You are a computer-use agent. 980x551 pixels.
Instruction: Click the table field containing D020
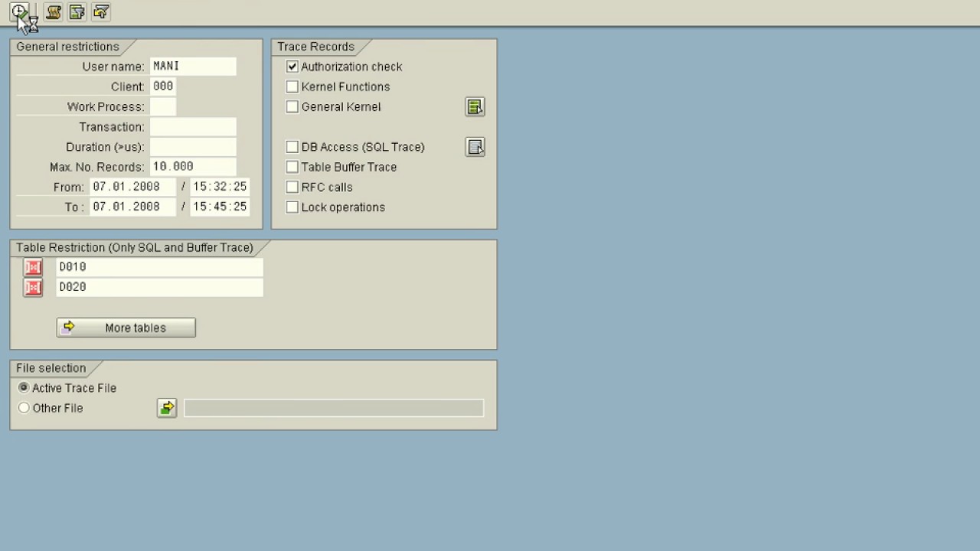(x=160, y=287)
